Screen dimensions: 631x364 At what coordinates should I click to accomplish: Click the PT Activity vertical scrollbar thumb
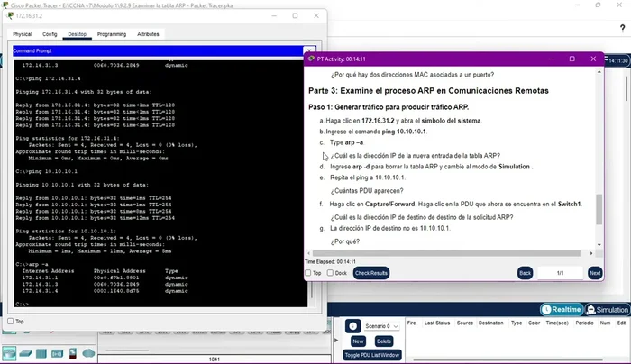(x=599, y=209)
